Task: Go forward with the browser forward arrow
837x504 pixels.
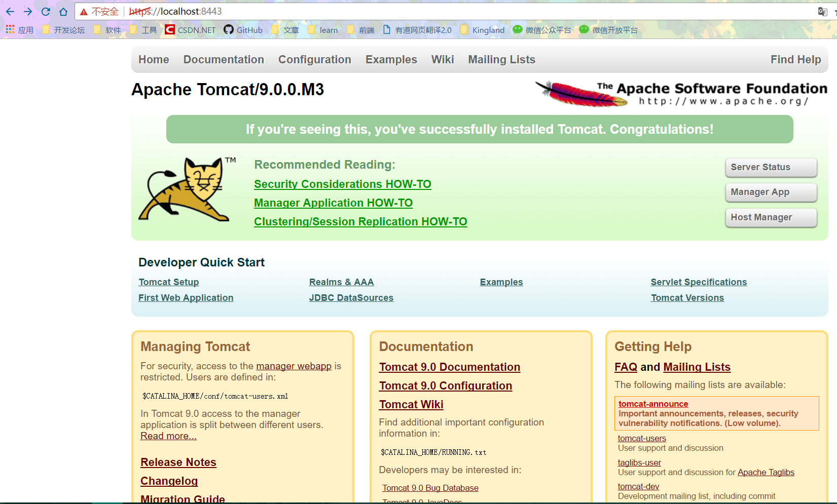Action: [28, 11]
